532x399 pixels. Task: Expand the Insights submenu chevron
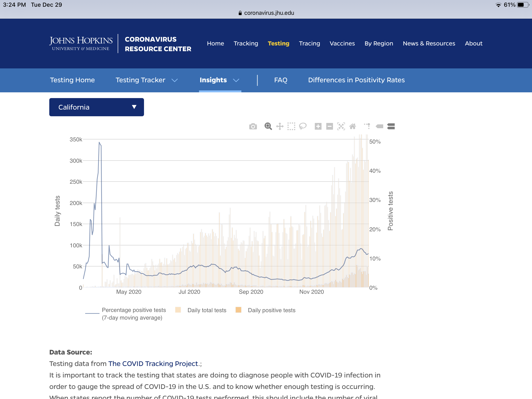pyautogui.click(x=236, y=80)
